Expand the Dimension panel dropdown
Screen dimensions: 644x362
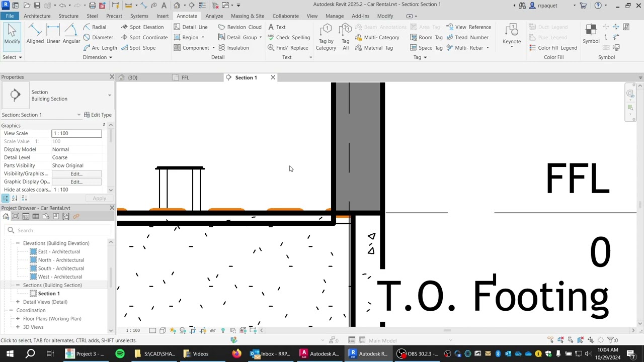tap(98, 57)
